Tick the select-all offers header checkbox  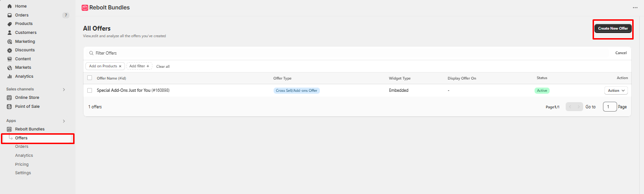point(90,78)
